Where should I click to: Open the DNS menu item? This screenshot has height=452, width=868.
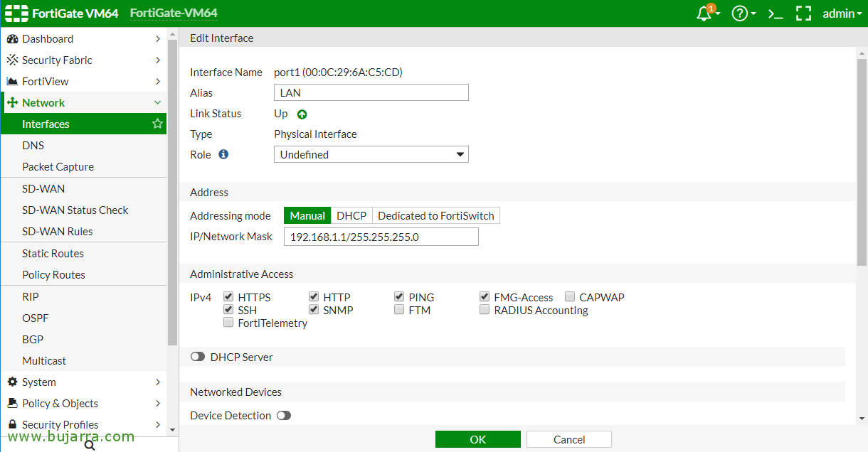(x=83, y=145)
